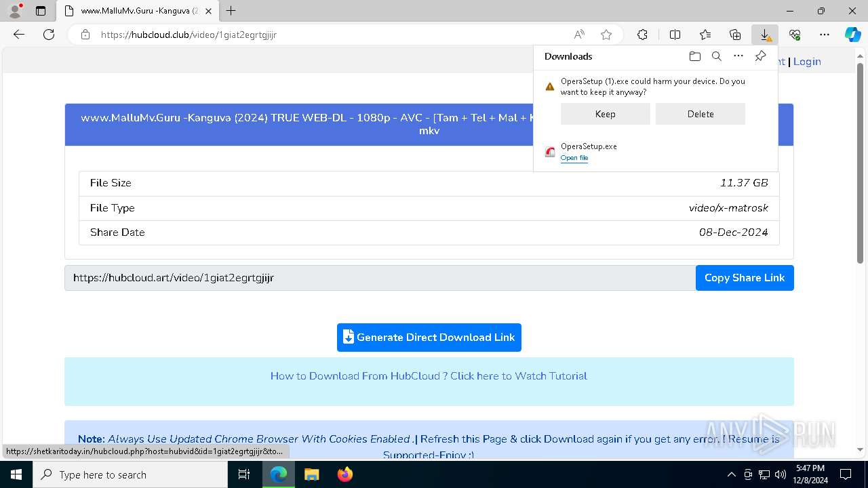This screenshot has width=868, height=488.
Task: Reload the current page
Action: click(x=49, y=35)
